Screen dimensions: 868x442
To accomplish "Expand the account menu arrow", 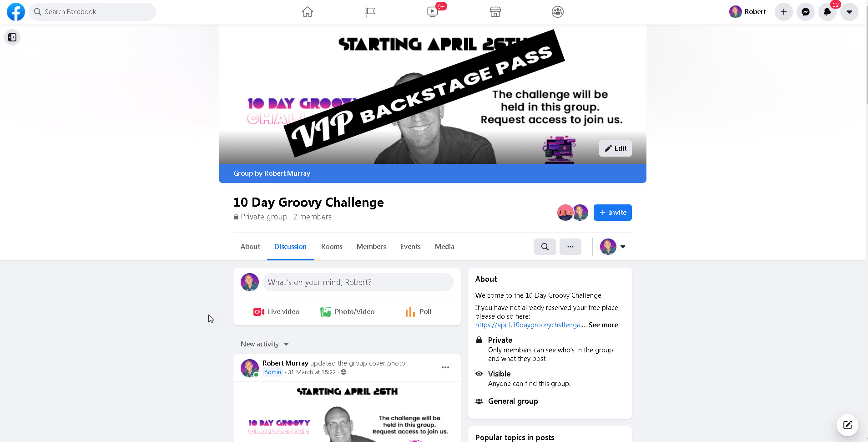I will (x=849, y=12).
